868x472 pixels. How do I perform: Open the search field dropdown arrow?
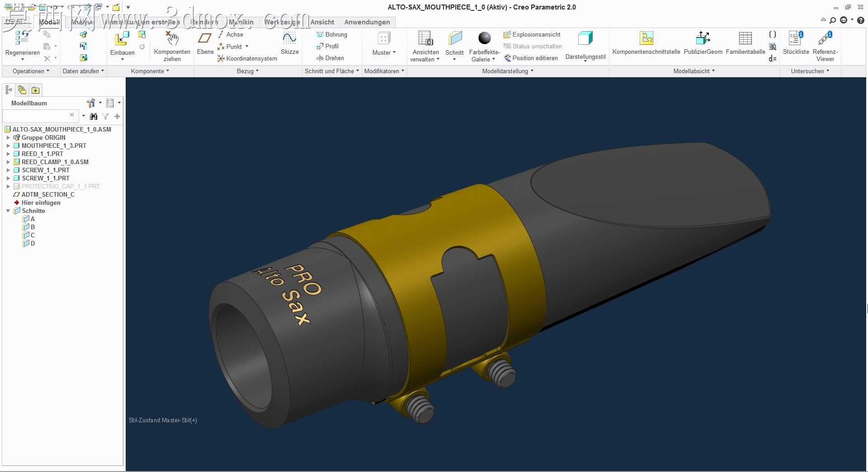click(84, 116)
